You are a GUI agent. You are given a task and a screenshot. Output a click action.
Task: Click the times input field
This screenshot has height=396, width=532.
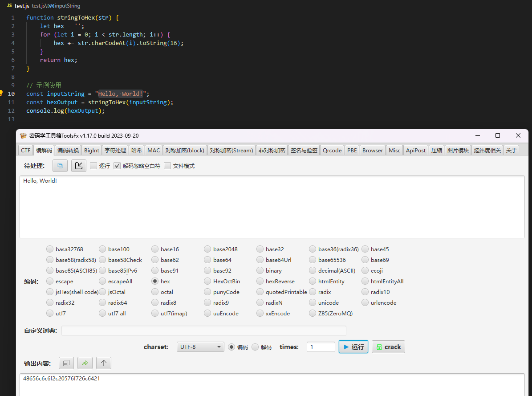[321, 347]
